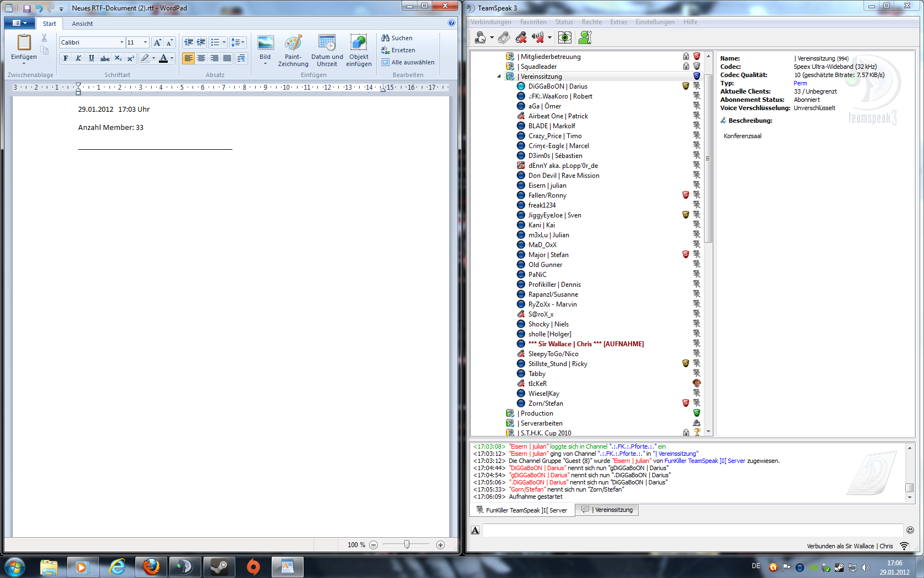Open the WordPad help icon

(452, 23)
